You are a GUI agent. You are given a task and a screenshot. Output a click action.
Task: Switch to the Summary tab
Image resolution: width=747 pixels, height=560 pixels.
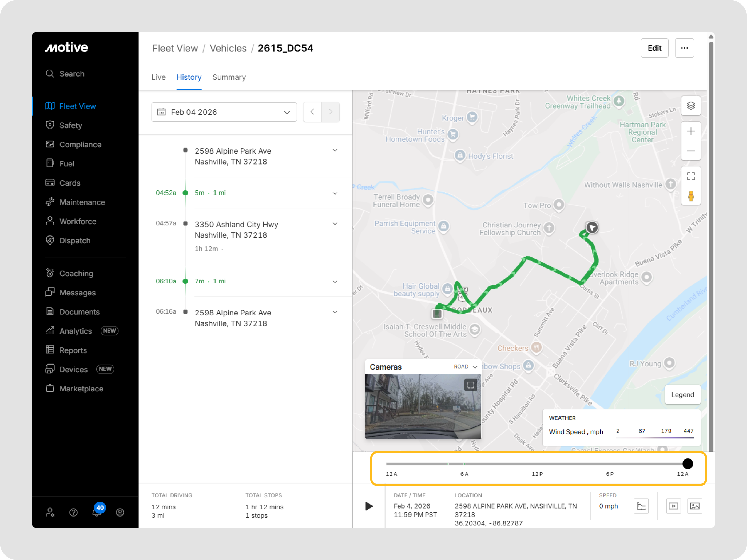pos(229,77)
